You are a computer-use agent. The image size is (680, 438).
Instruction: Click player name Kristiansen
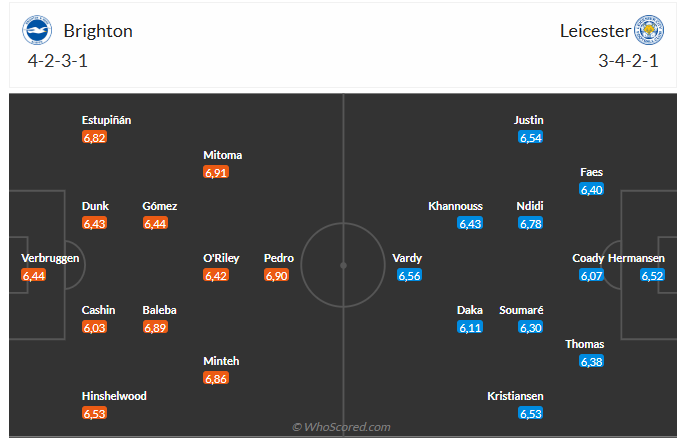point(516,396)
